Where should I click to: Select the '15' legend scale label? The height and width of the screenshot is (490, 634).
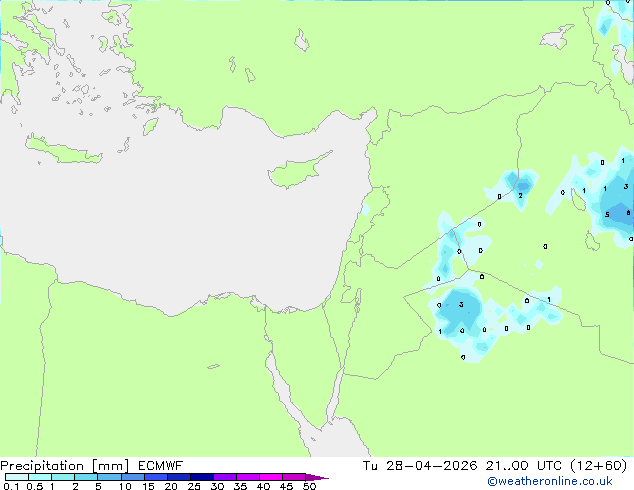point(148,486)
